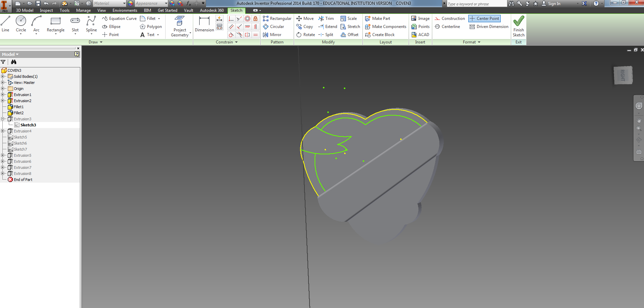Choose the Polygon tool
The width and height of the screenshot is (644, 308).
(x=151, y=27)
